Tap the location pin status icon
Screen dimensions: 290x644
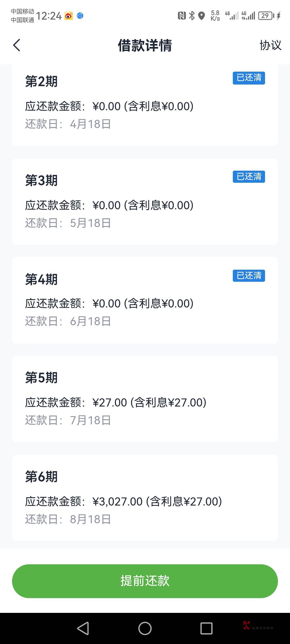[x=201, y=16]
